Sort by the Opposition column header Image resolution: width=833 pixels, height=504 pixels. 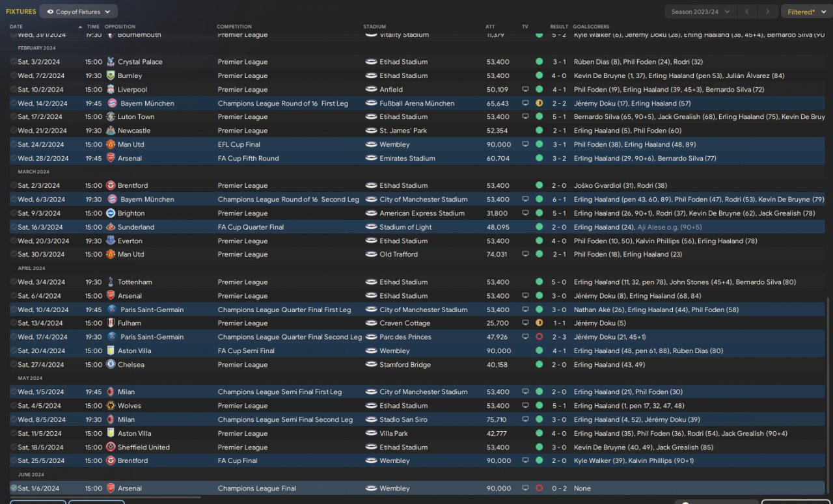point(120,27)
